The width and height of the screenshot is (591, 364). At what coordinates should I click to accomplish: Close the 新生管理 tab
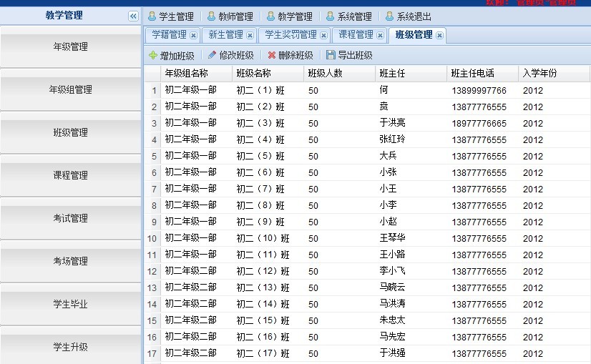pyautogui.click(x=250, y=36)
